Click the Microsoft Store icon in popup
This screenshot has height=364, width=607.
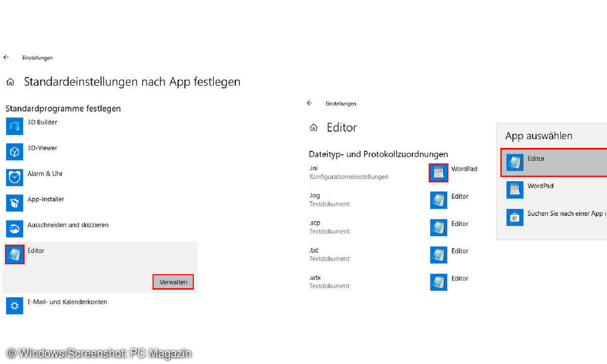(515, 217)
